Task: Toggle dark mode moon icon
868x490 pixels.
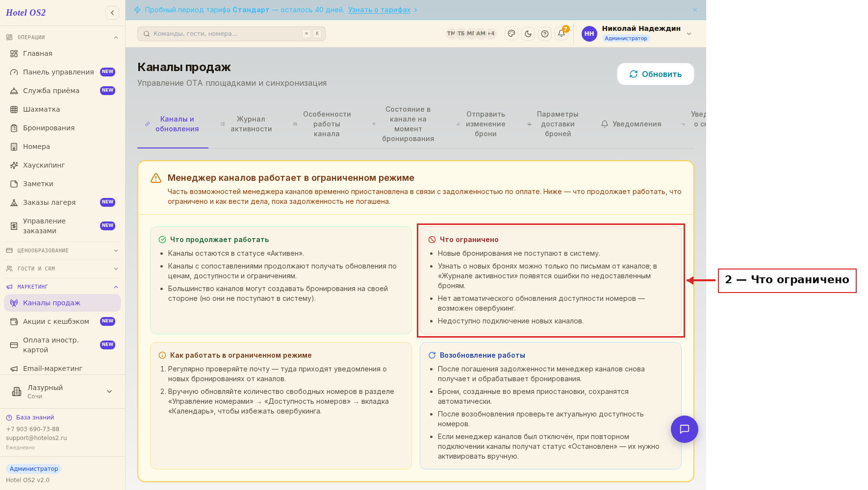Action: point(528,33)
